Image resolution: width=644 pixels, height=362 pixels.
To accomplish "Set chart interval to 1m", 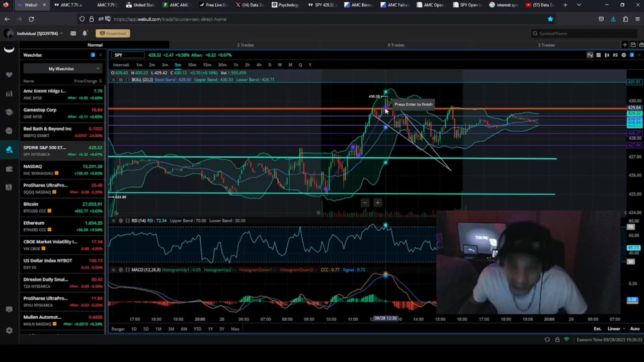I will tap(139, 65).
